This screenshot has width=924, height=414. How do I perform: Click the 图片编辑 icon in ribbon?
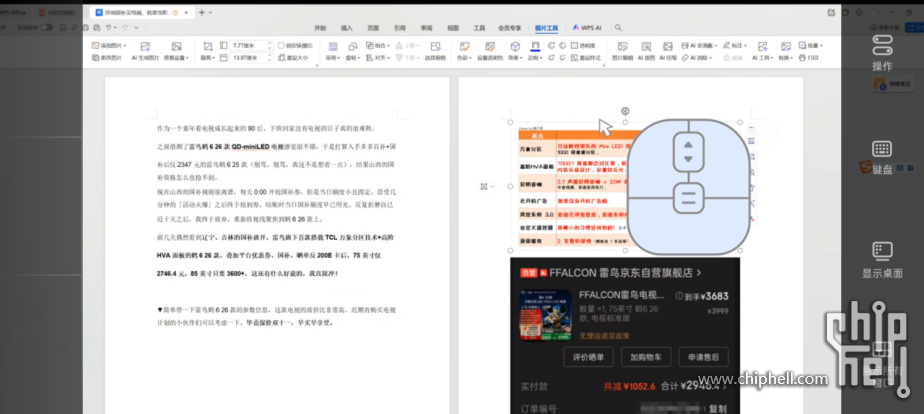point(622,46)
